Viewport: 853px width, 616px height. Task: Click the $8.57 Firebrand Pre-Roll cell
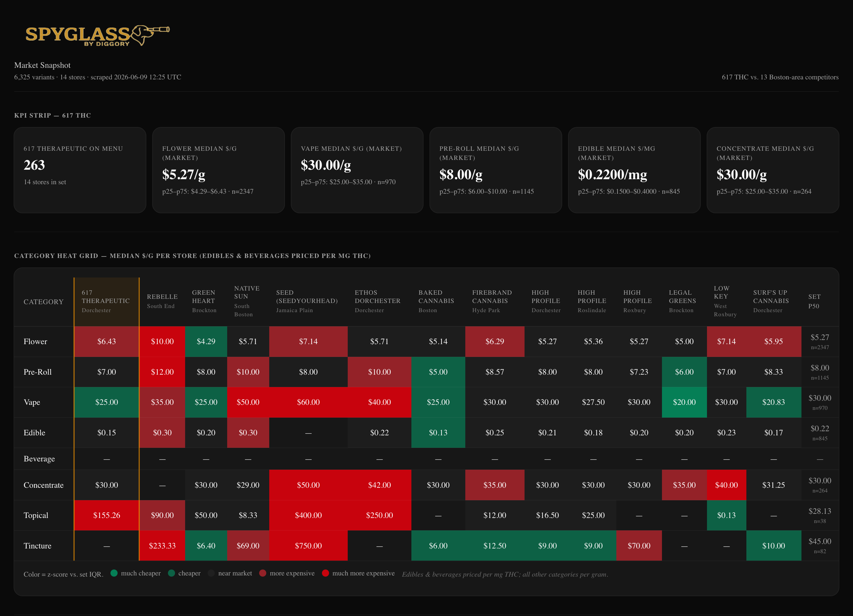coord(495,372)
